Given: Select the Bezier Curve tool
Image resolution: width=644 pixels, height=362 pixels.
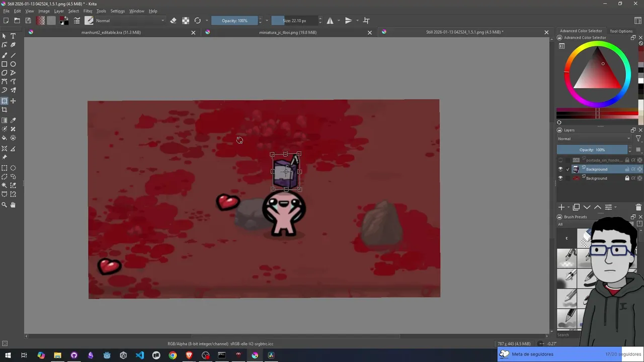Looking at the screenshot, I should 5,81.
